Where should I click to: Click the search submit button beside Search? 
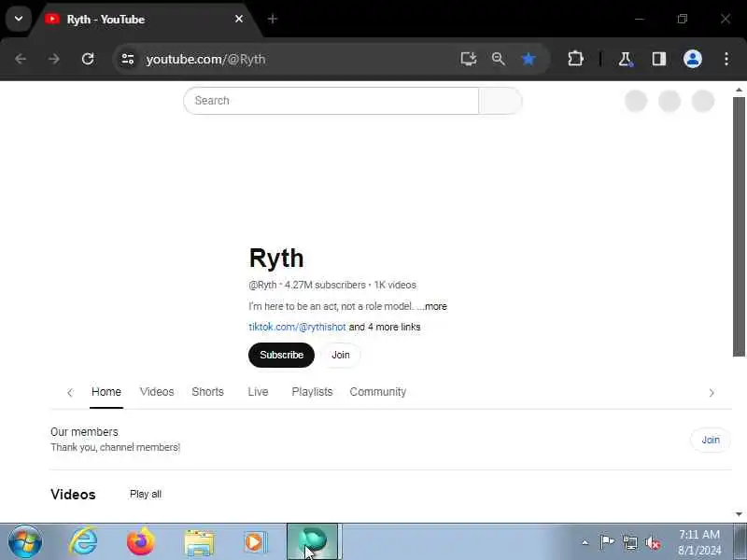click(x=500, y=101)
